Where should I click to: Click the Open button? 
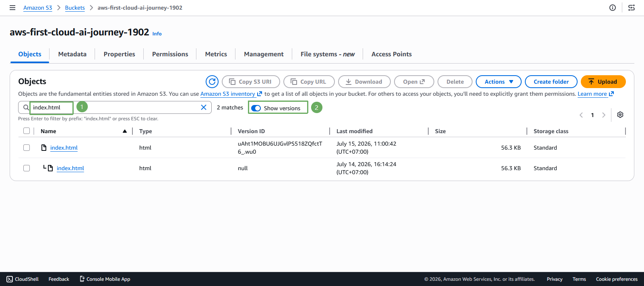pyautogui.click(x=414, y=82)
